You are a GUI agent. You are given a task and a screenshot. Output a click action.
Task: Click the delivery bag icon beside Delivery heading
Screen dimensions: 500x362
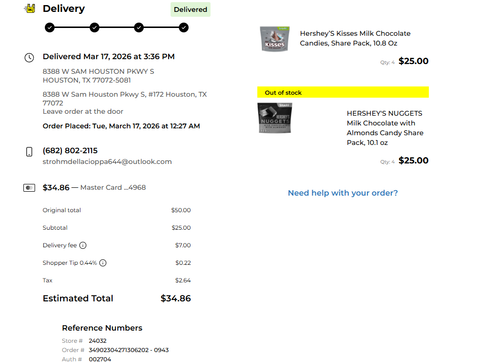pos(30,9)
